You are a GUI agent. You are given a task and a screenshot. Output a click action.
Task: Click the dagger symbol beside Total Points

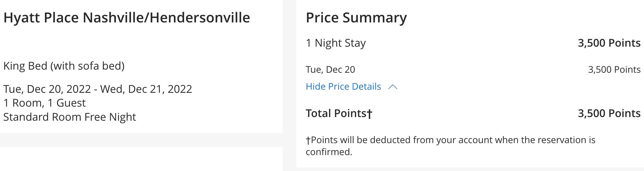tap(369, 114)
